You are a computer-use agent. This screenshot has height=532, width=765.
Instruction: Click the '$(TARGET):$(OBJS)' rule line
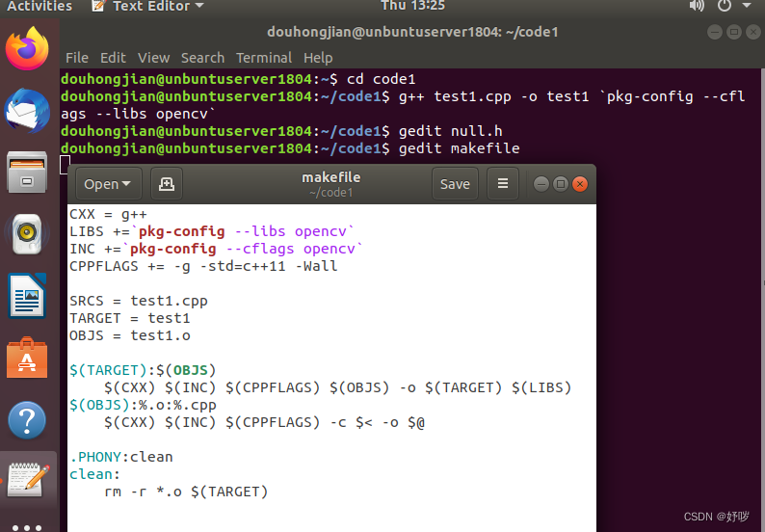click(x=143, y=370)
